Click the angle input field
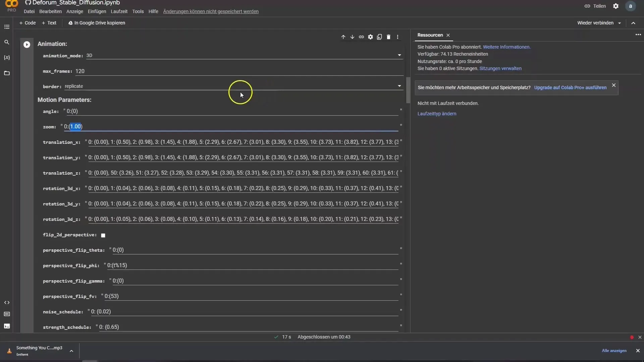This screenshot has height=362, width=644. tap(232, 111)
